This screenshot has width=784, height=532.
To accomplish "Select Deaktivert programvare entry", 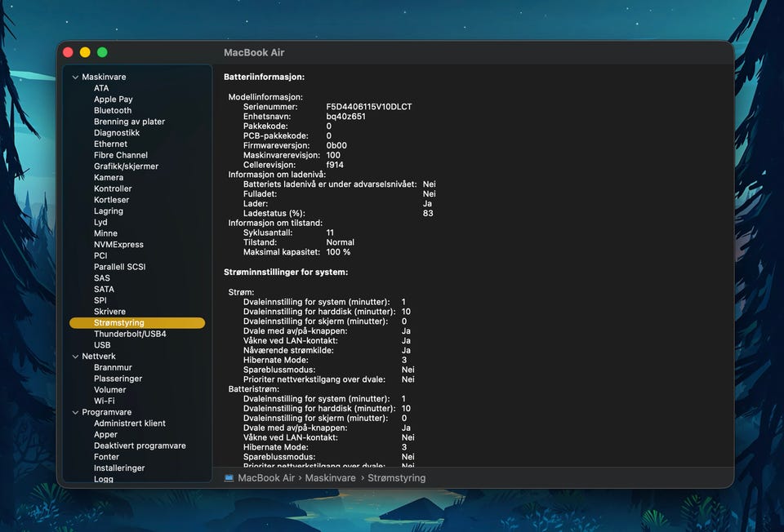I will [x=140, y=446].
